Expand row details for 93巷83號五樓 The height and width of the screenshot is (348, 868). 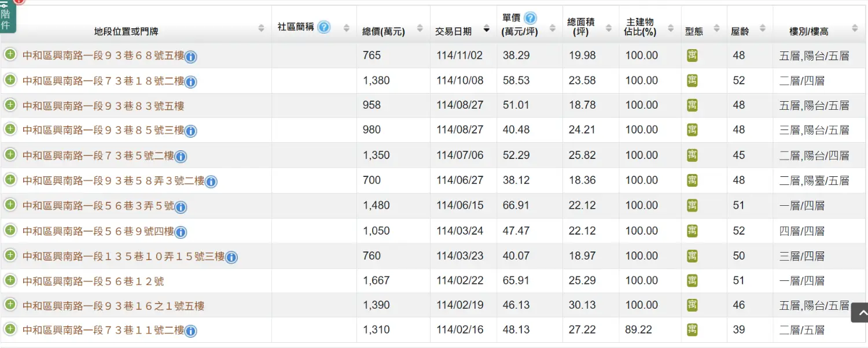[x=10, y=105]
